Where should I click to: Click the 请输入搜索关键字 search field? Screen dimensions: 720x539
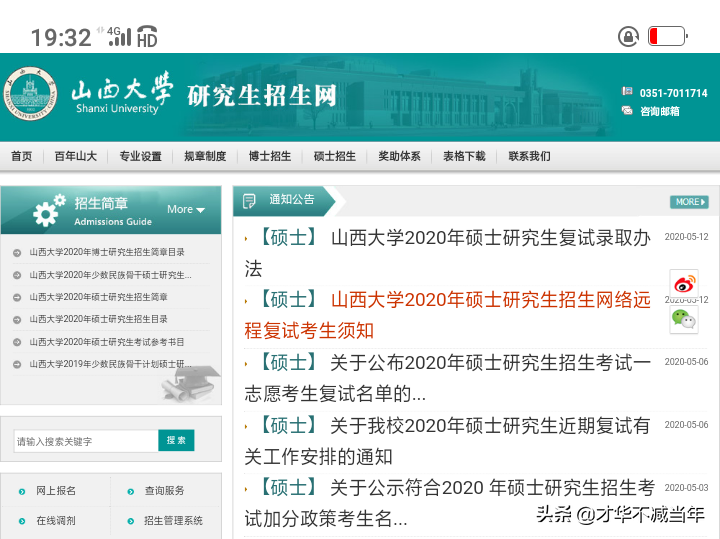pos(86,441)
